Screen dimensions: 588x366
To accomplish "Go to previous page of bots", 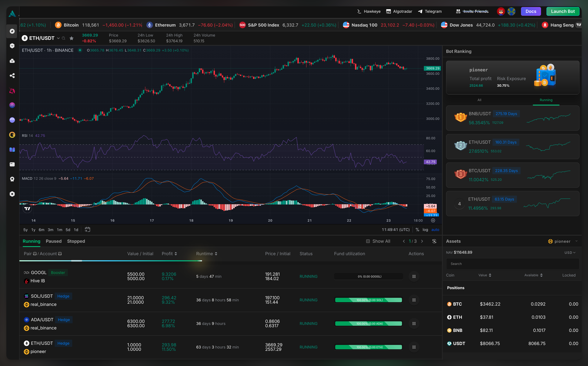I will point(404,241).
